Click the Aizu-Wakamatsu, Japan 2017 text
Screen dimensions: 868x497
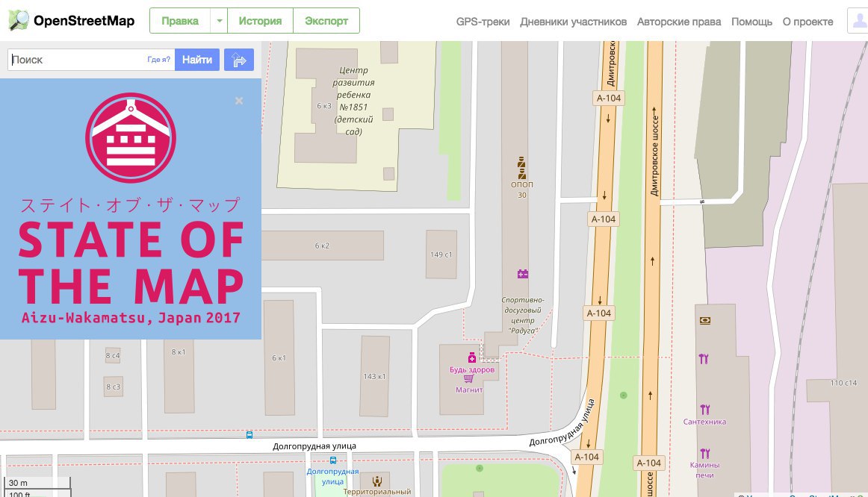131,318
